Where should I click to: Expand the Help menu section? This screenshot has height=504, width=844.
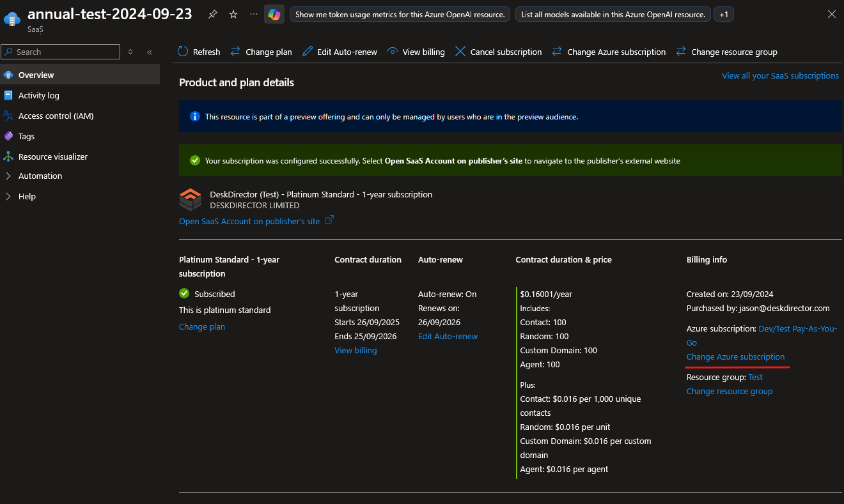pos(27,196)
